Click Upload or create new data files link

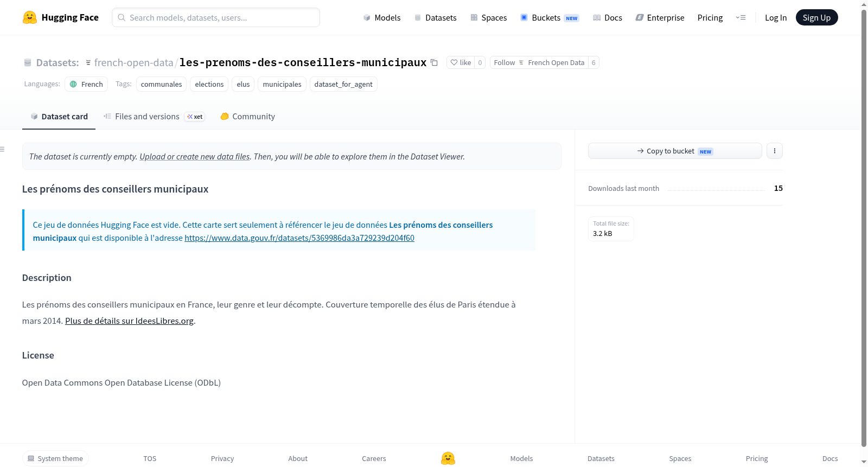195,156
